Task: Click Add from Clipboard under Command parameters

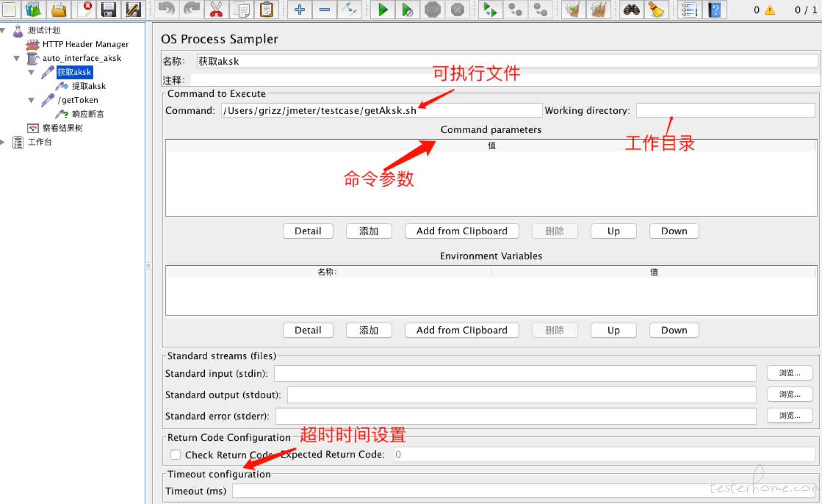Action: coord(462,231)
